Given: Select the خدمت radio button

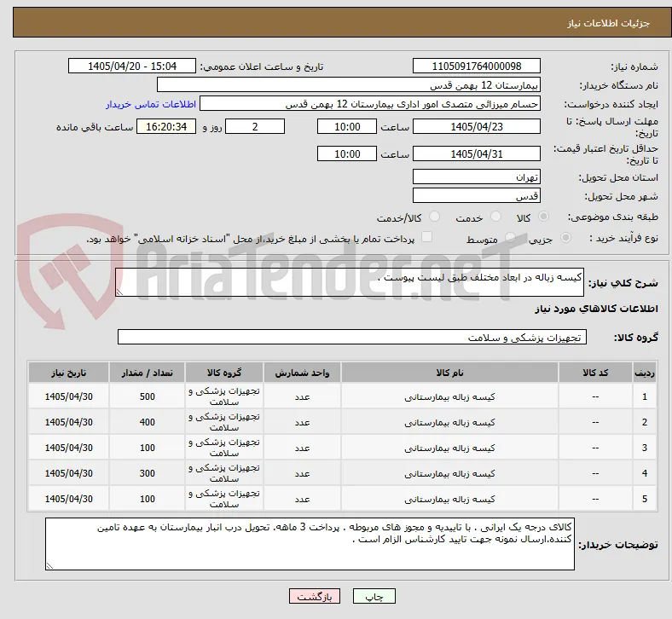Looking at the screenshot, I should (495, 217).
